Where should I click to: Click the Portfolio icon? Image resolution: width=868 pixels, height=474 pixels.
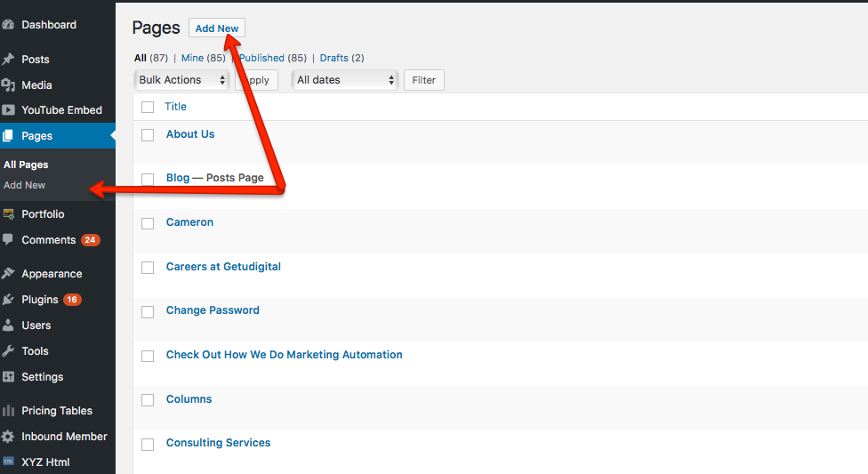[x=8, y=213]
